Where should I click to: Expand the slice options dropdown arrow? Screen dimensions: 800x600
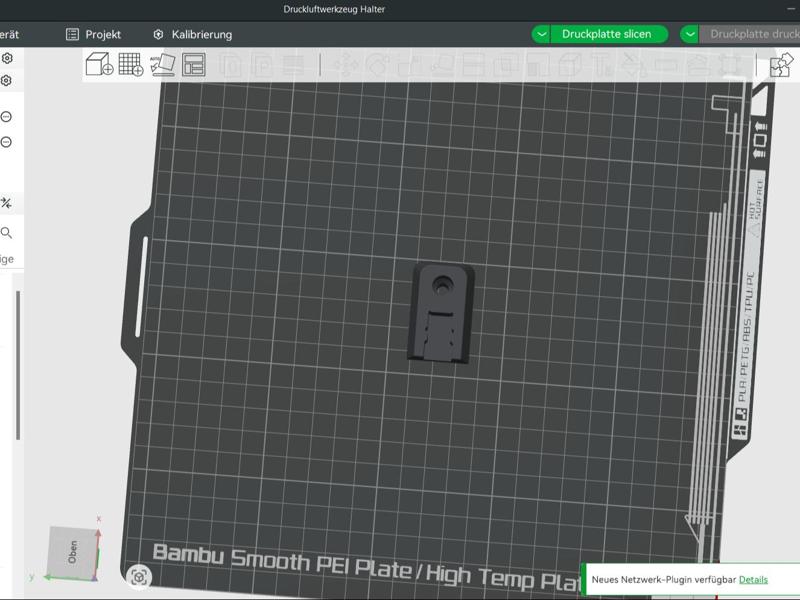541,34
